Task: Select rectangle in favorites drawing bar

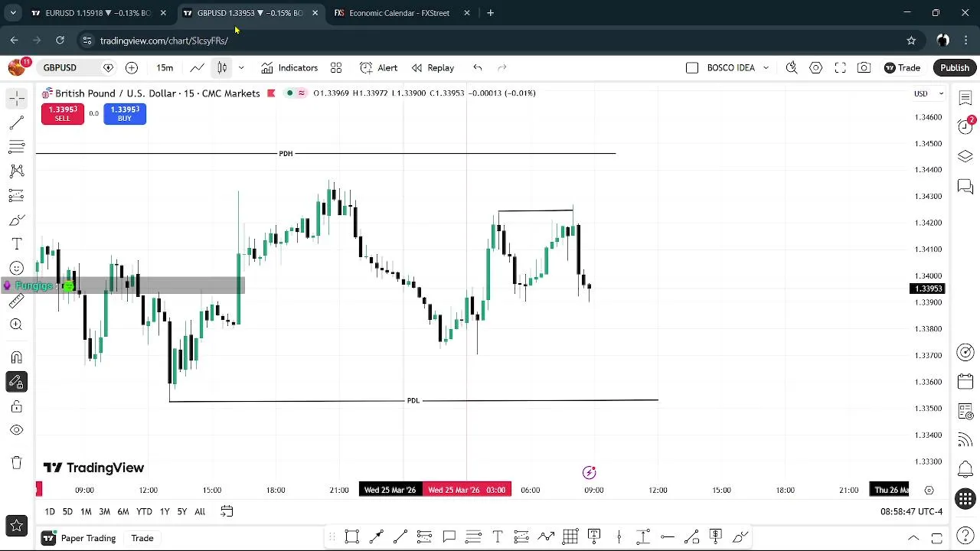Action: (x=352, y=537)
